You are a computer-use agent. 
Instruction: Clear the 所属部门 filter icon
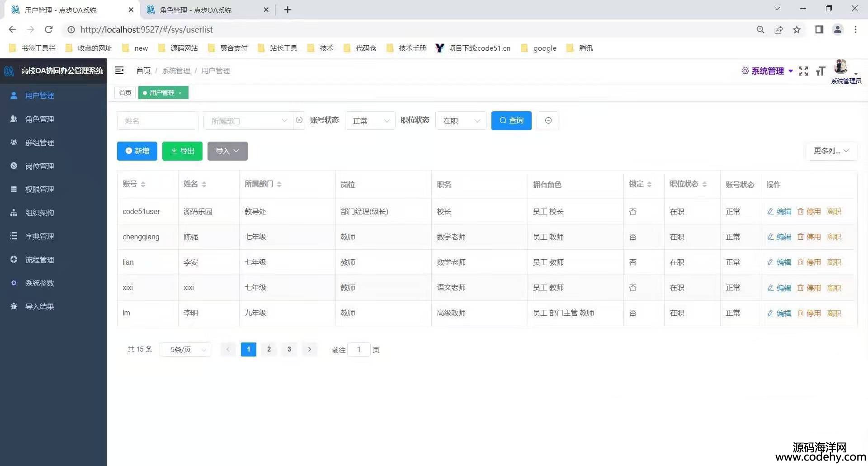click(299, 120)
